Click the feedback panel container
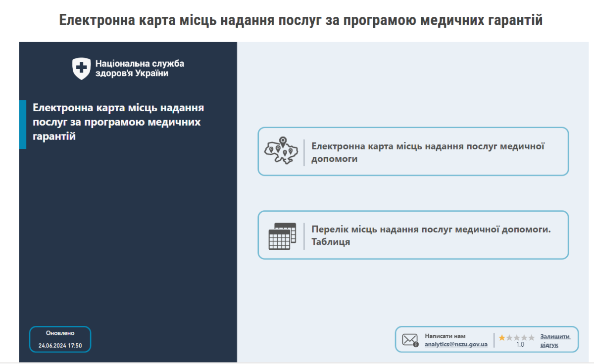This screenshot has height=364, width=594. pyautogui.click(x=485, y=339)
